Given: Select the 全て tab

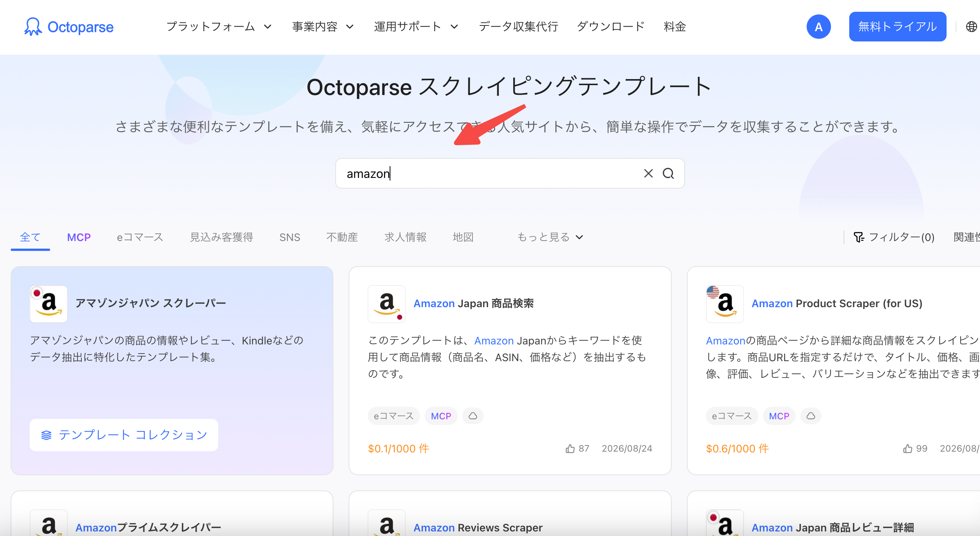Looking at the screenshot, I should point(30,237).
